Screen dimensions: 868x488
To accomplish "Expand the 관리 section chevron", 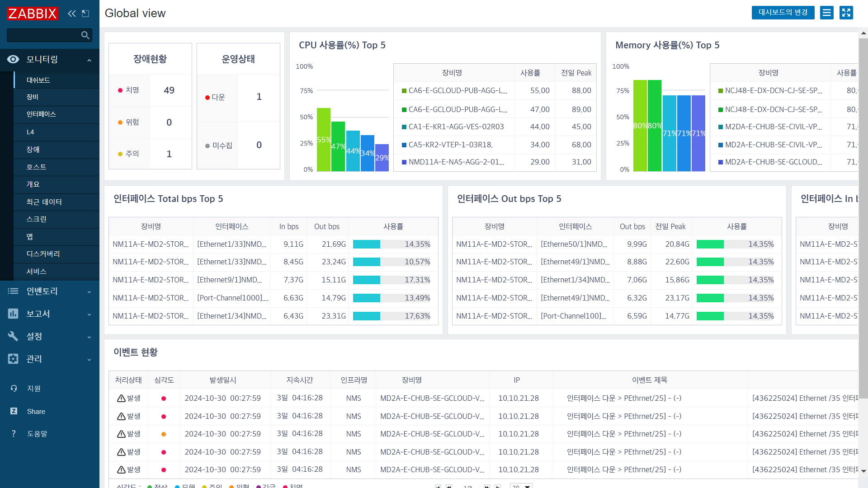I will pos(89,360).
